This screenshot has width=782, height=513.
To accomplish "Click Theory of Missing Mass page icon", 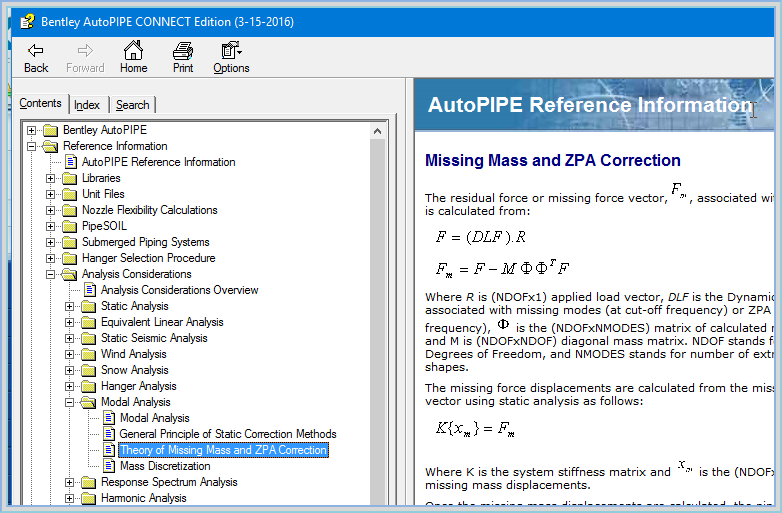I will click(109, 450).
